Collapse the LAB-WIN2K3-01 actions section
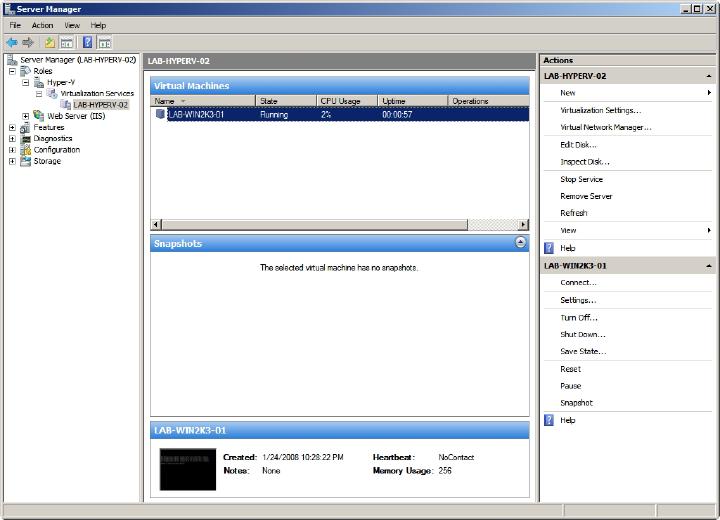This screenshot has height=520, width=720. click(709, 266)
